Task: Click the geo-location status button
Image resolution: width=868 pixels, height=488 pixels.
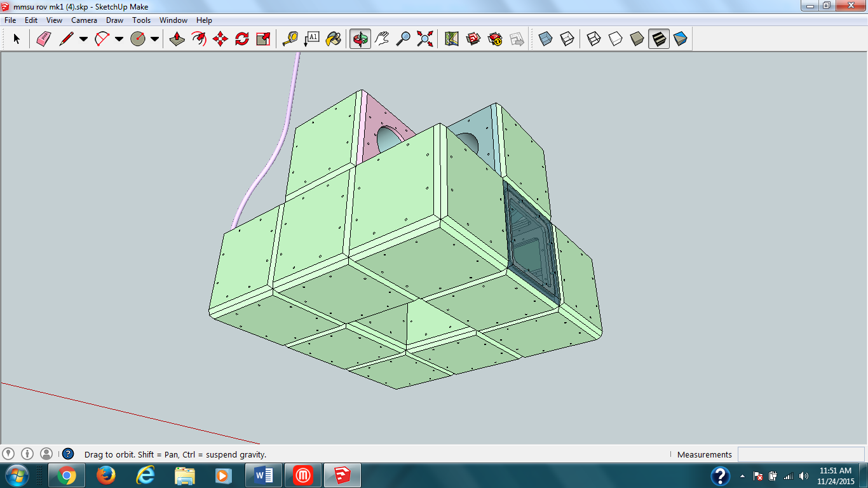Action: click(x=8, y=454)
